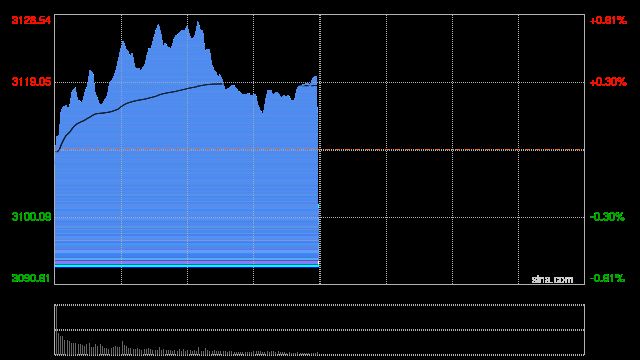The height and width of the screenshot is (360, 640).
Task: Click the deepest dip after the midday decline
Action: 262,111
